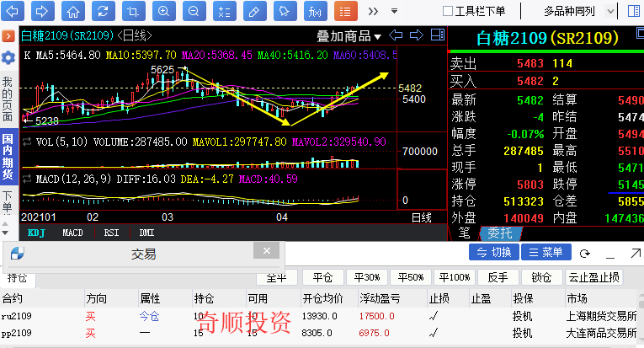Toggle chart side panel layout icon
Image resolution: width=644 pixels, height=348 pixels.
point(438,35)
